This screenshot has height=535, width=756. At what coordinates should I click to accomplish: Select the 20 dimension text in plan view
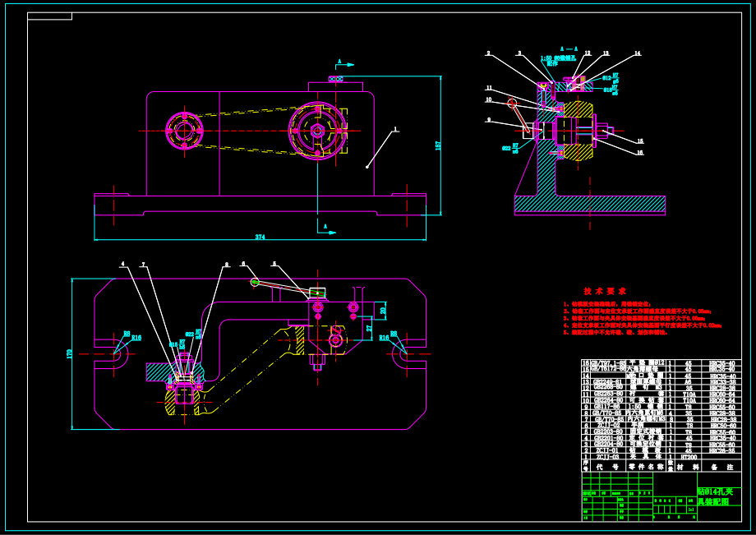click(x=383, y=311)
